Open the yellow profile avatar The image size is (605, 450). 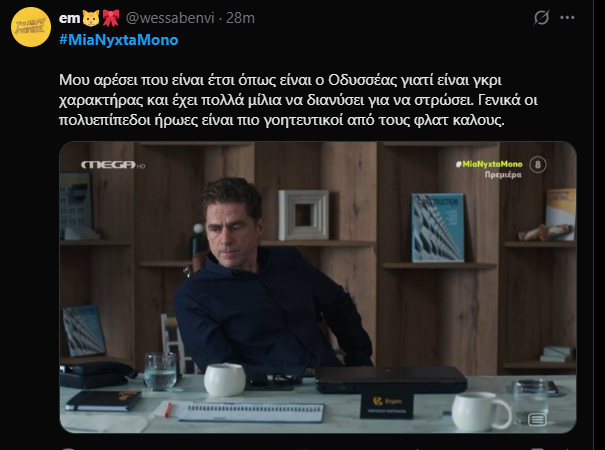coord(31,27)
